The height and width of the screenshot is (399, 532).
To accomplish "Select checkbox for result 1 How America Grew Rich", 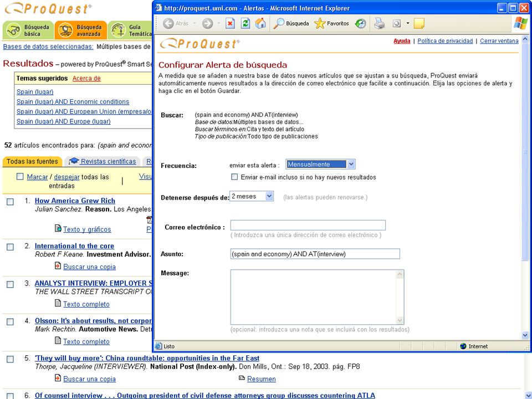I will 10,202.
